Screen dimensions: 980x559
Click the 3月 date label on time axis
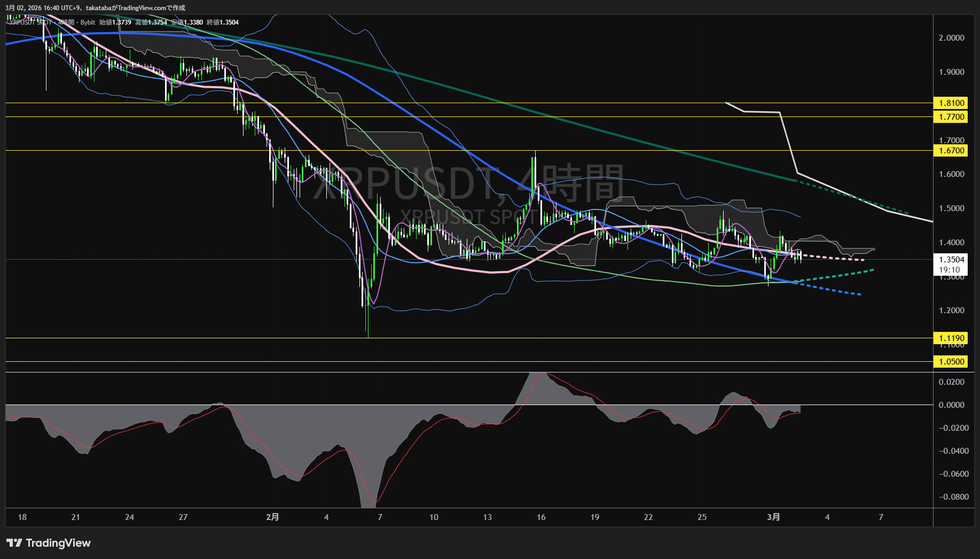(x=773, y=517)
